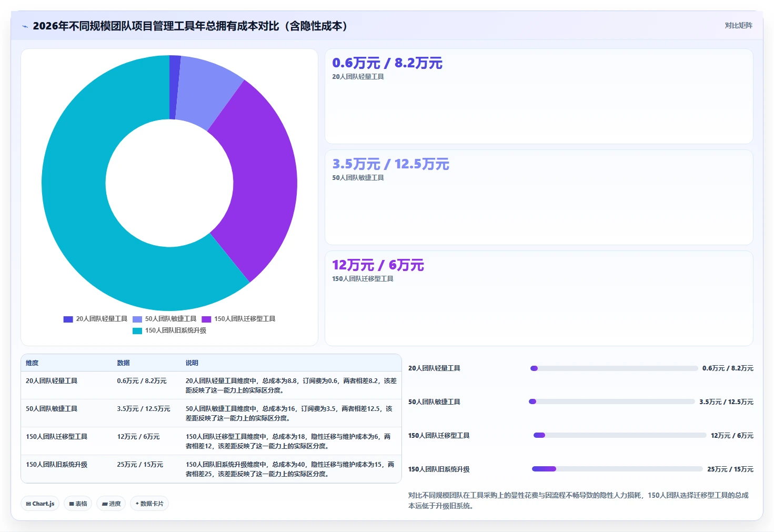This screenshot has width=774, height=532.
Task: Click progress value 12万元 / 6万元
Action: (x=732, y=436)
